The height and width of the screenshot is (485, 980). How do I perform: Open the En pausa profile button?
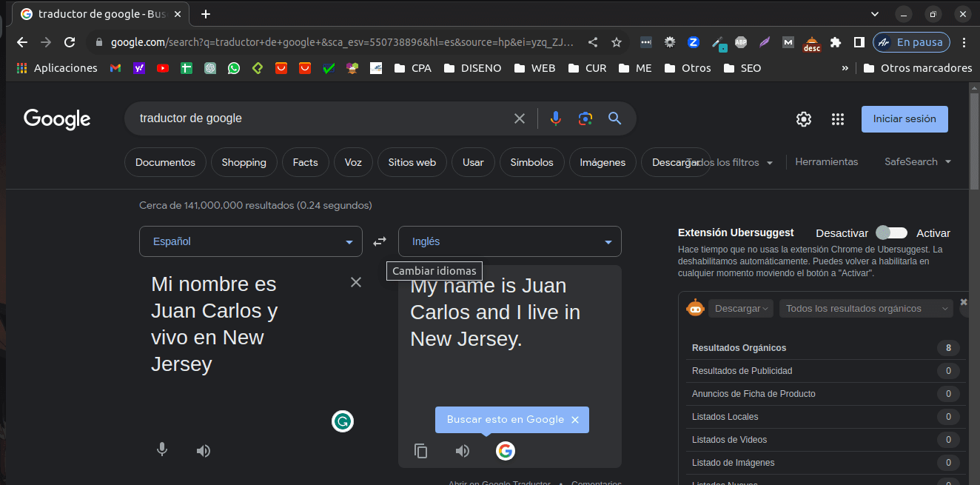coord(911,42)
